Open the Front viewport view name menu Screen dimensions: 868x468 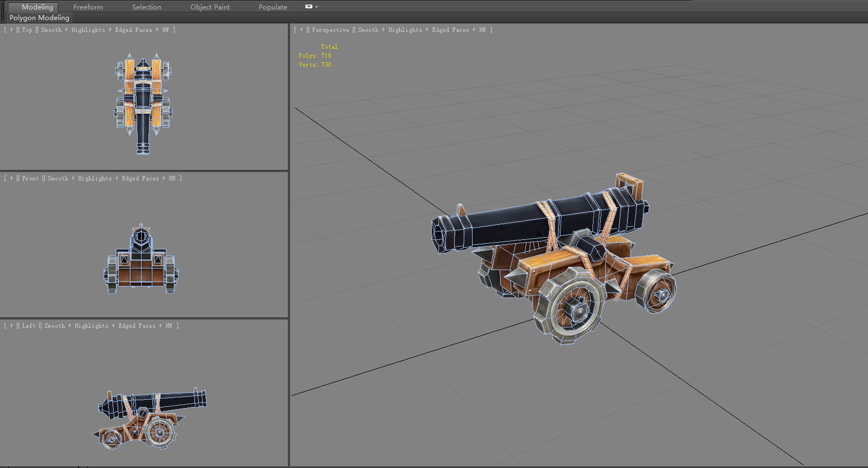tap(30, 178)
